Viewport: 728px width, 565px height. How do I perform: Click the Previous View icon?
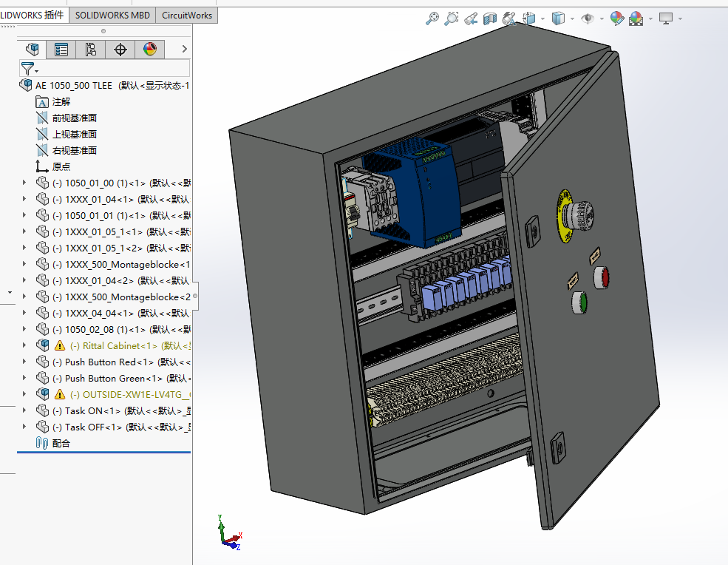(x=470, y=18)
